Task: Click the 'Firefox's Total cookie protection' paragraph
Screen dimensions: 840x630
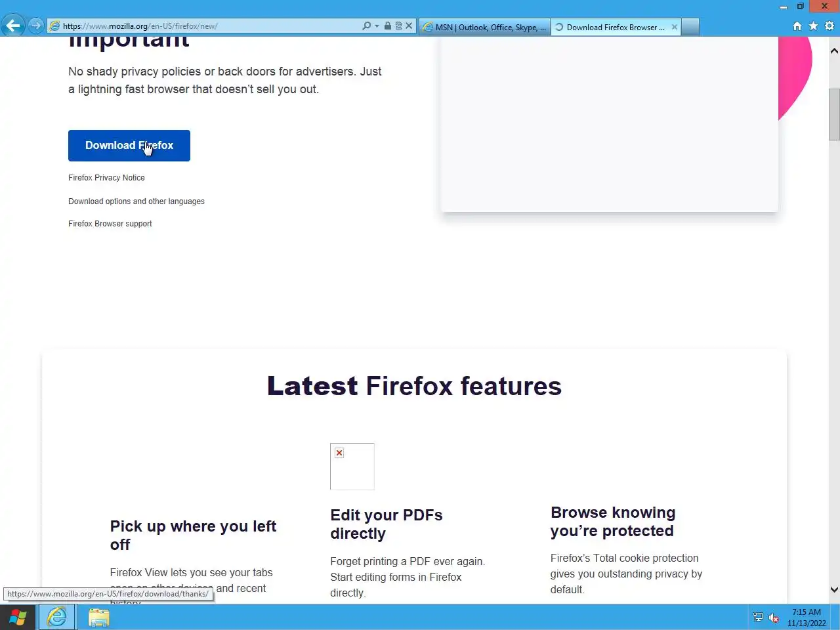Action: click(x=626, y=574)
